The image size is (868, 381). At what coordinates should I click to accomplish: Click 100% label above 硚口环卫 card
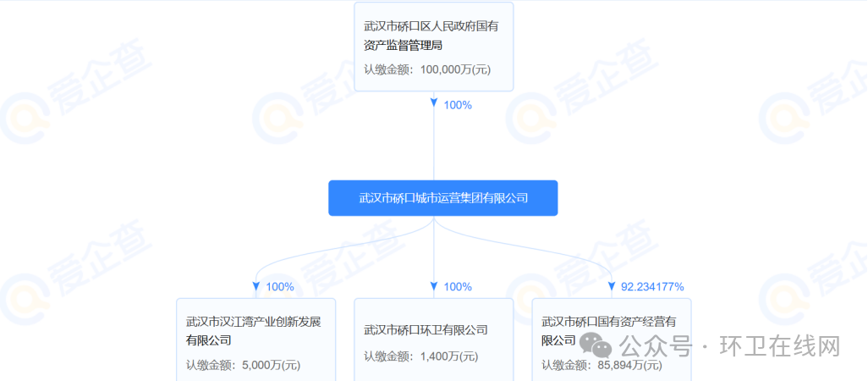(458, 287)
